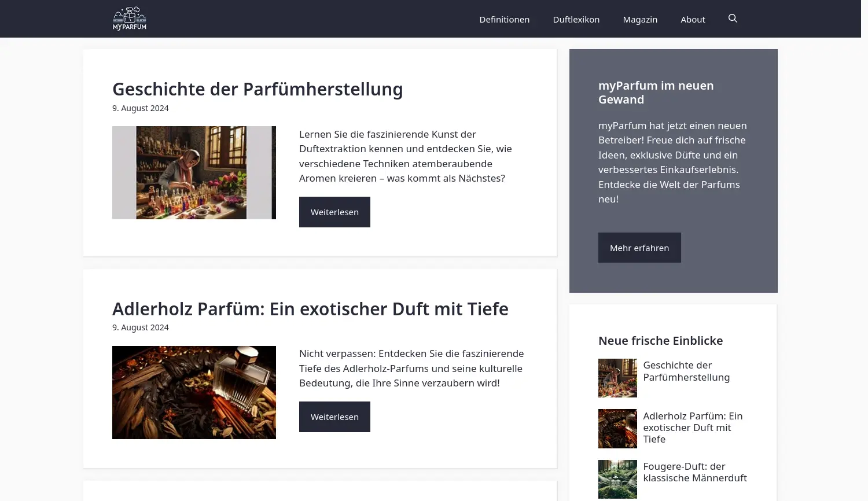Open Fougere-Duft: der klassische Männerduft link
The width and height of the screenshot is (868, 501).
point(695,471)
